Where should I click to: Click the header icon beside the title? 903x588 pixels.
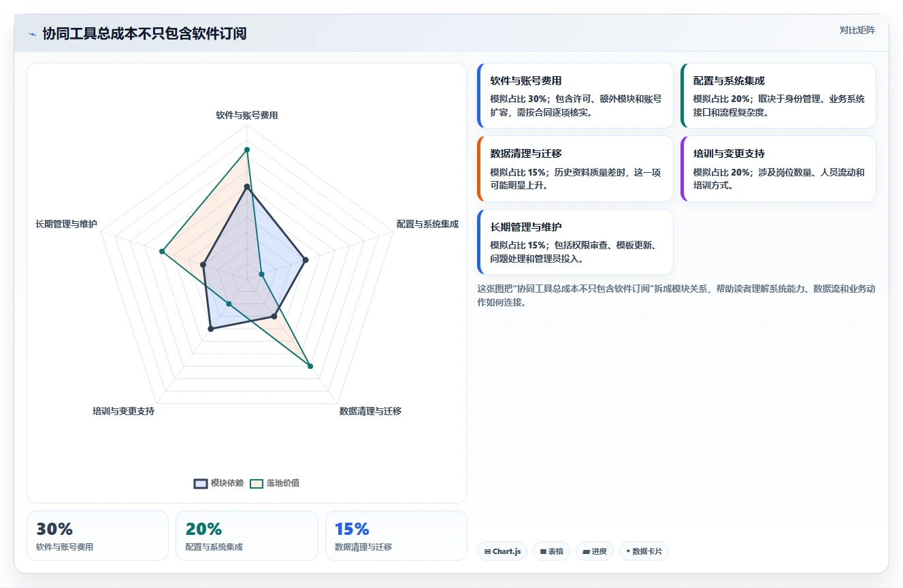(32, 34)
